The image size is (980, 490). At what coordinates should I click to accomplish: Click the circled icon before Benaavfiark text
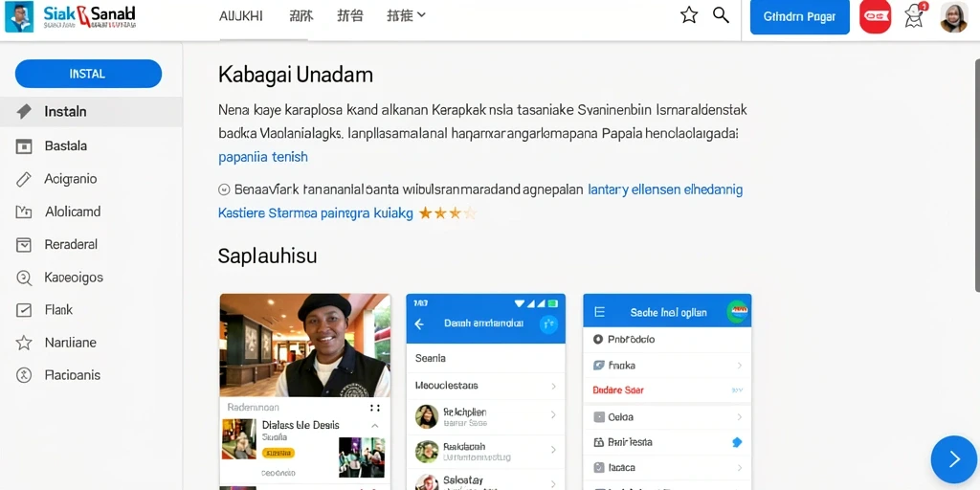tap(224, 189)
